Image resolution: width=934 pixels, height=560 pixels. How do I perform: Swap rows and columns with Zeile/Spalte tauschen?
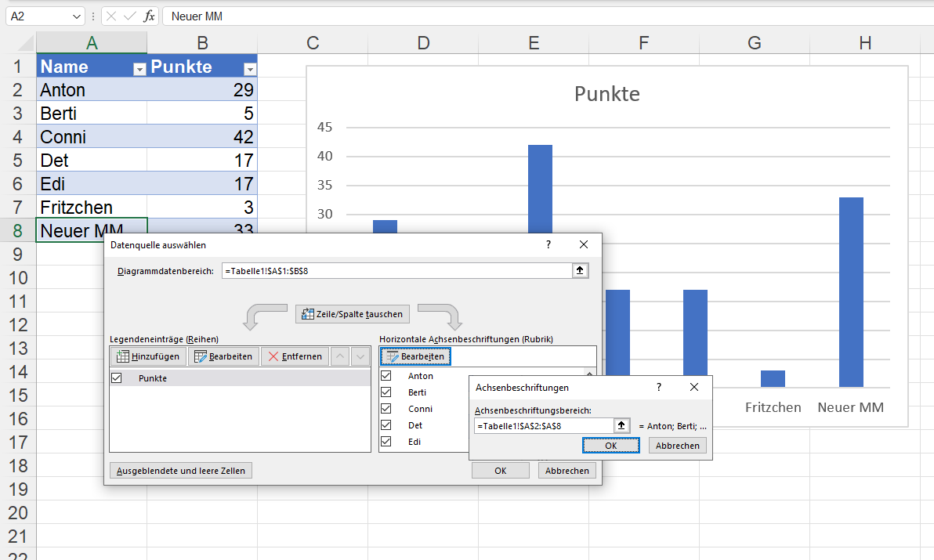point(352,314)
